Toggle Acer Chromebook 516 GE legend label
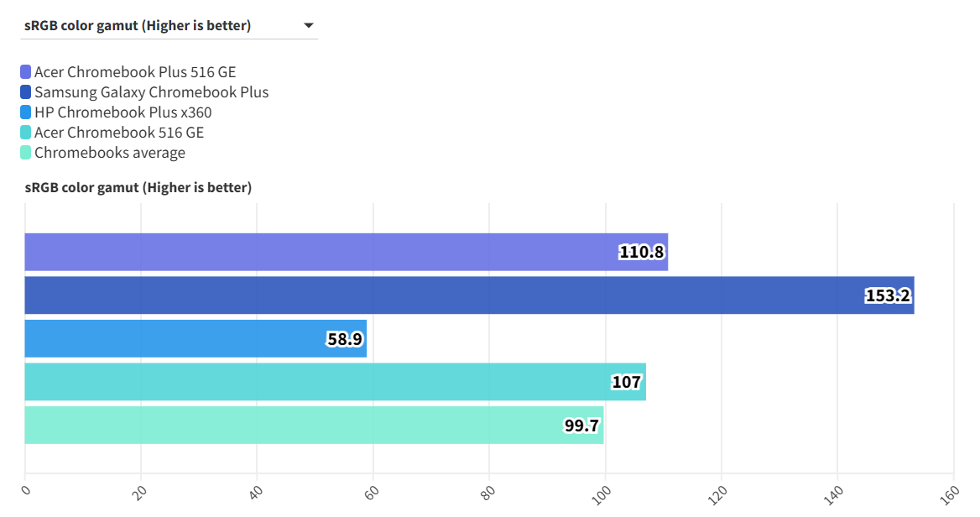 [118, 133]
